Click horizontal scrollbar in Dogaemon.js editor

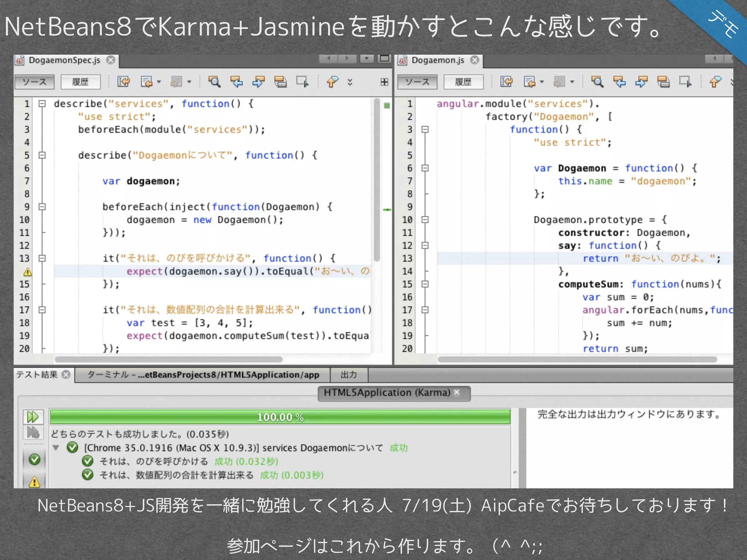(577, 359)
